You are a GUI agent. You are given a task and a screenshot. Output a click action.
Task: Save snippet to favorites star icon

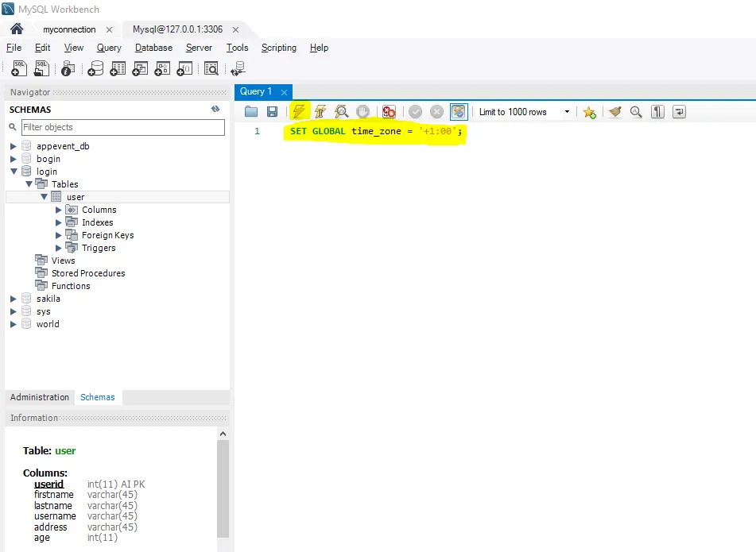pyautogui.click(x=589, y=112)
